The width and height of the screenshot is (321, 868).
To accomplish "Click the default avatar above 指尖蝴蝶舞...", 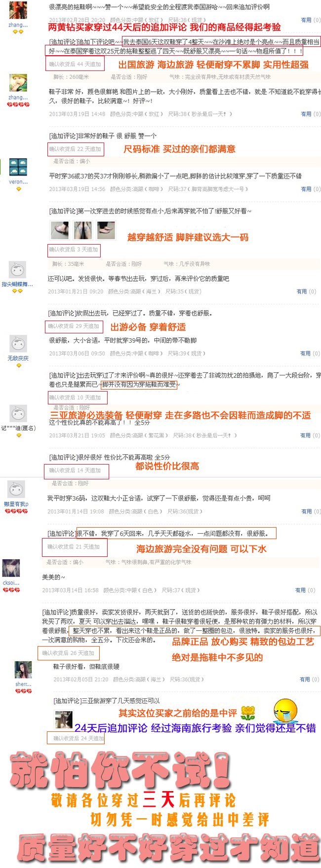I will point(17,270).
